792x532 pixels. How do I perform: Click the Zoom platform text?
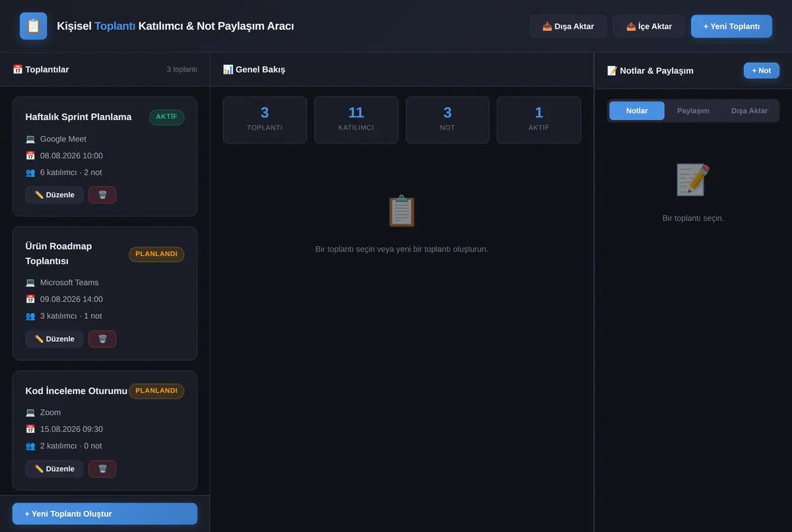[x=50, y=413]
